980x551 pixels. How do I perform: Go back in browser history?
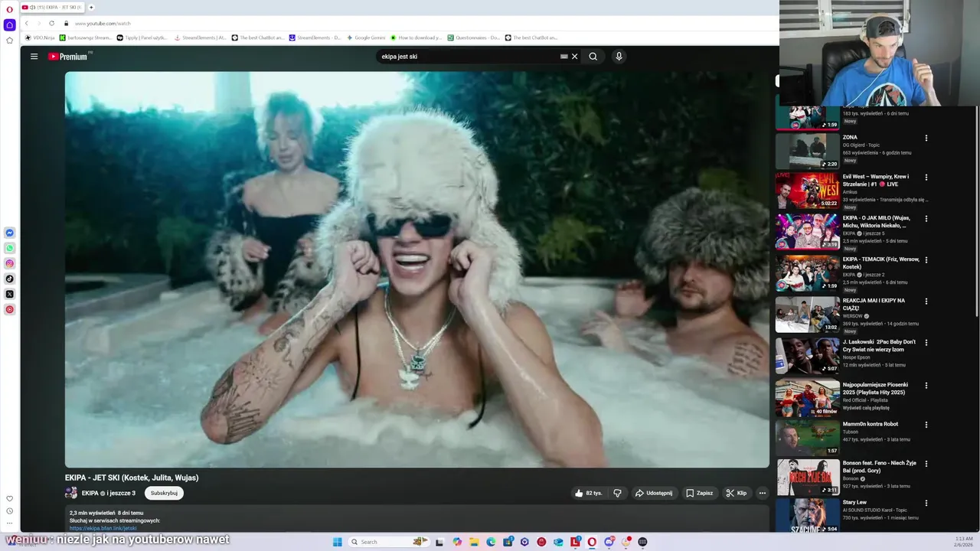click(x=26, y=23)
